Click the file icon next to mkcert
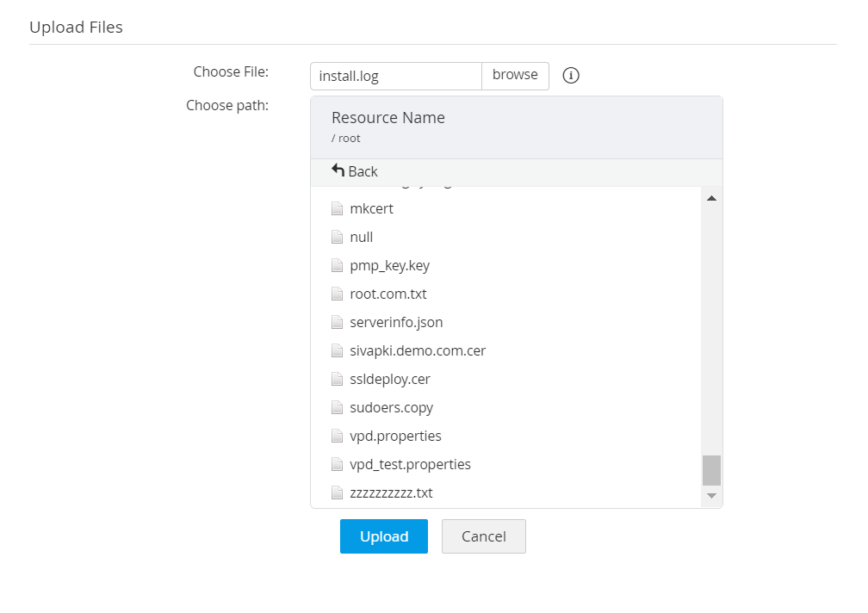Screen dimensions: 868x613 [x=338, y=208]
